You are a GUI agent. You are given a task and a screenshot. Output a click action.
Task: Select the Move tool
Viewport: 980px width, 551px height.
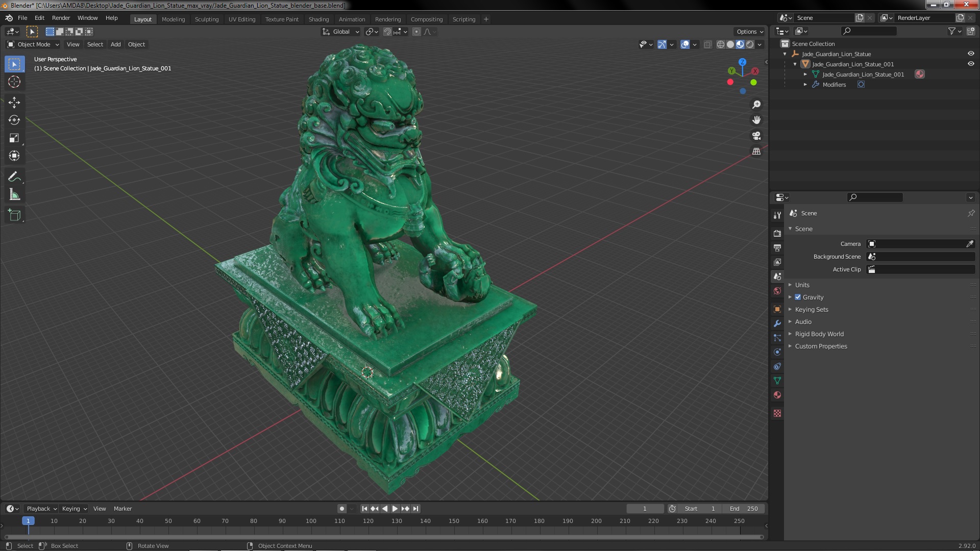pos(14,103)
